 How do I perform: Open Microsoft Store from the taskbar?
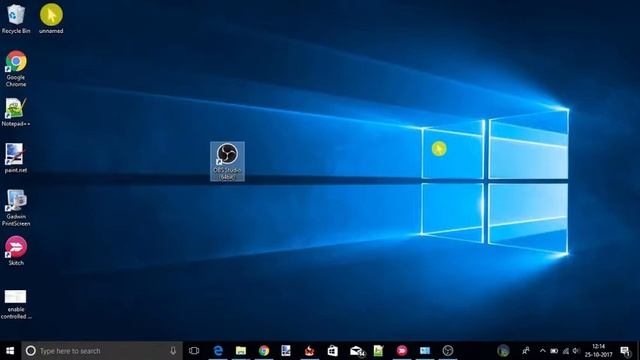(333, 351)
